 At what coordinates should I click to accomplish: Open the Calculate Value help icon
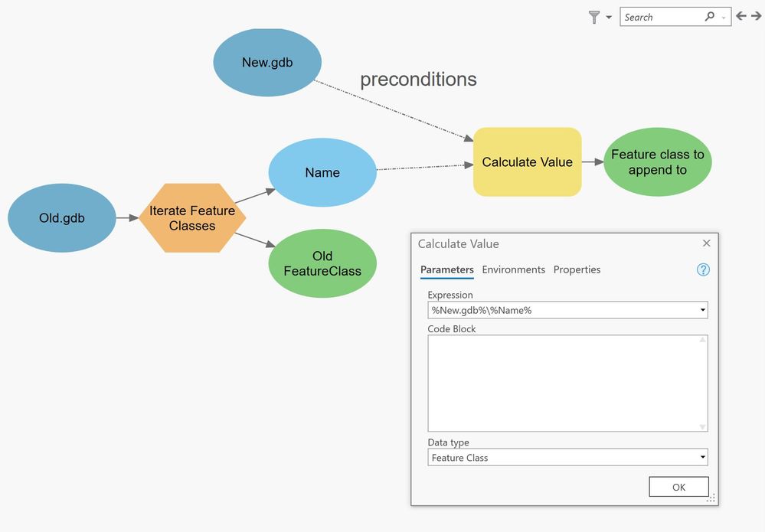coord(703,269)
